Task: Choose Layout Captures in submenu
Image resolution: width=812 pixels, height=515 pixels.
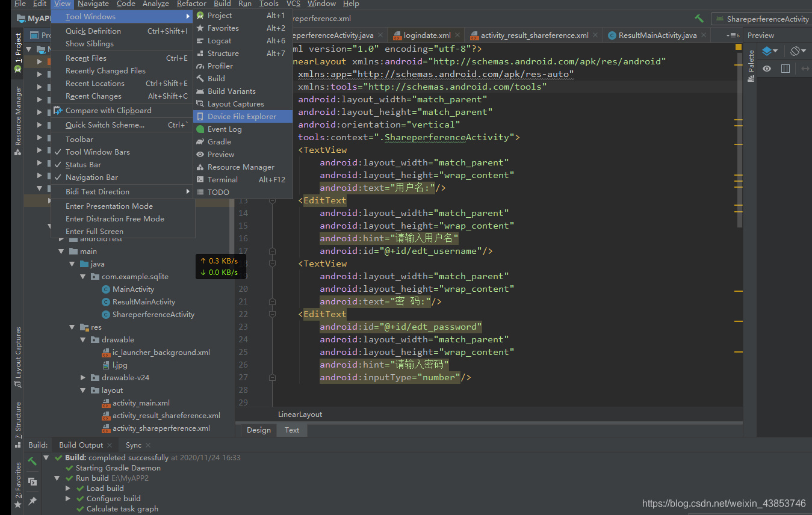Action: [243, 104]
